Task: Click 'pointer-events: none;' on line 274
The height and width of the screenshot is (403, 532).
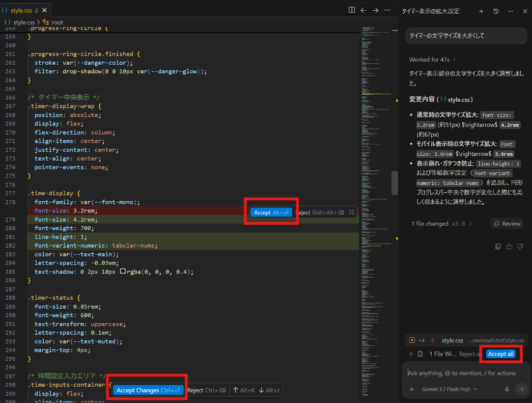Action: 71,167
